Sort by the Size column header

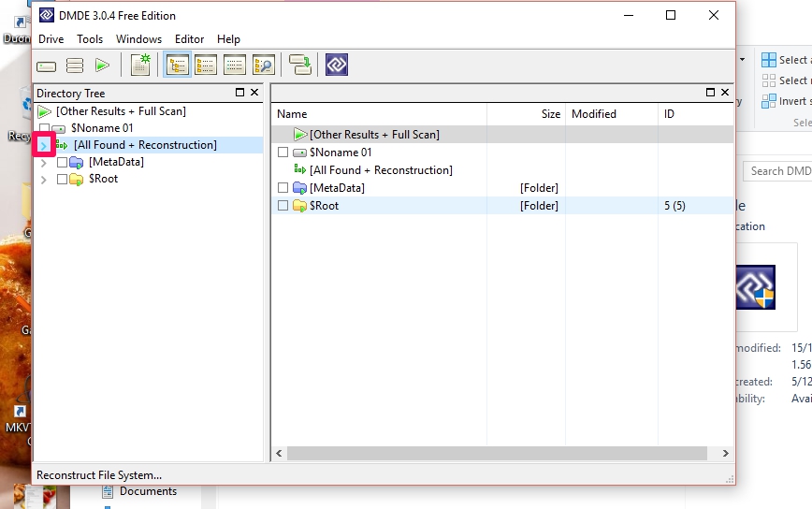526,114
